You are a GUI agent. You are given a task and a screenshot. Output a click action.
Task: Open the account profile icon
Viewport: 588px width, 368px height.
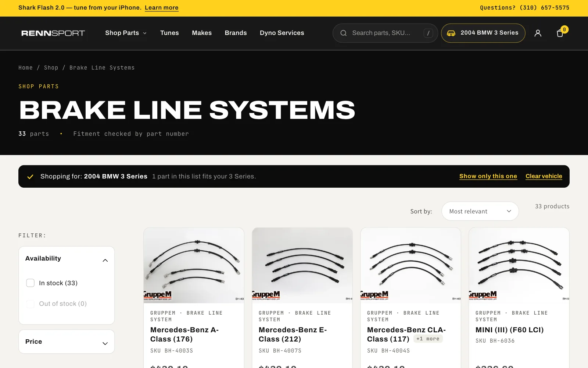click(x=538, y=33)
